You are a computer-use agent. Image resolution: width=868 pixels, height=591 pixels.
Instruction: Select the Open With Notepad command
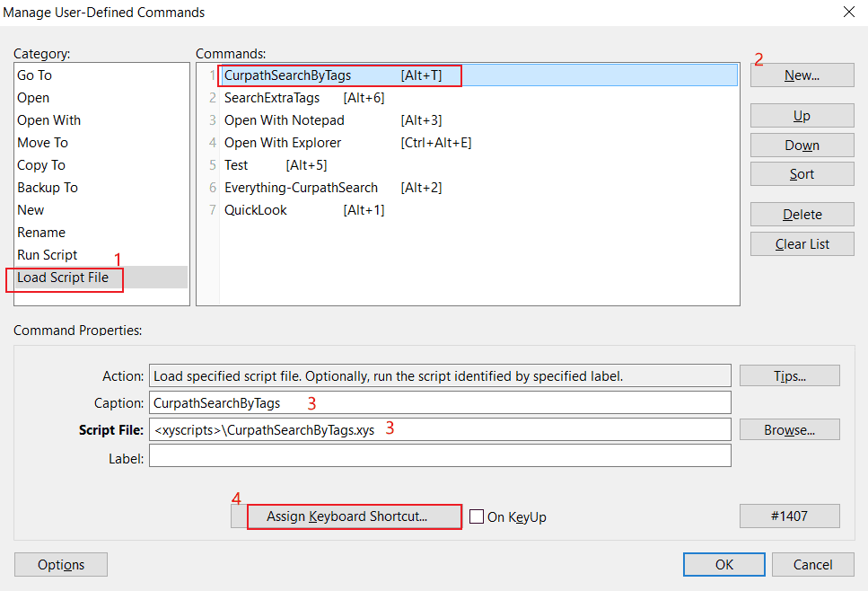pos(478,120)
